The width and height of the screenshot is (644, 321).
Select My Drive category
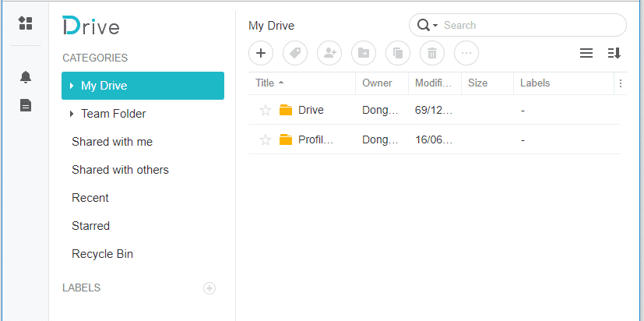pos(143,86)
